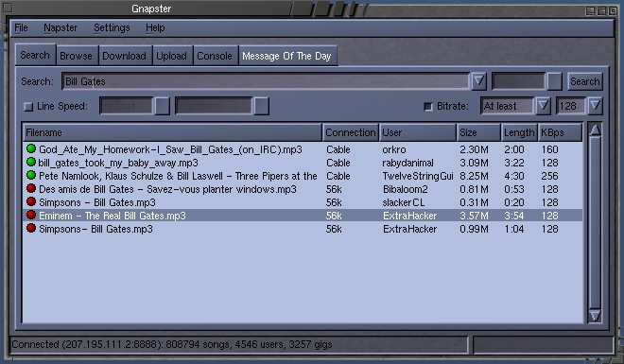Click the window menu button in title bar
Image resolution: width=624 pixels, height=364 pixels.
(x=8, y=8)
